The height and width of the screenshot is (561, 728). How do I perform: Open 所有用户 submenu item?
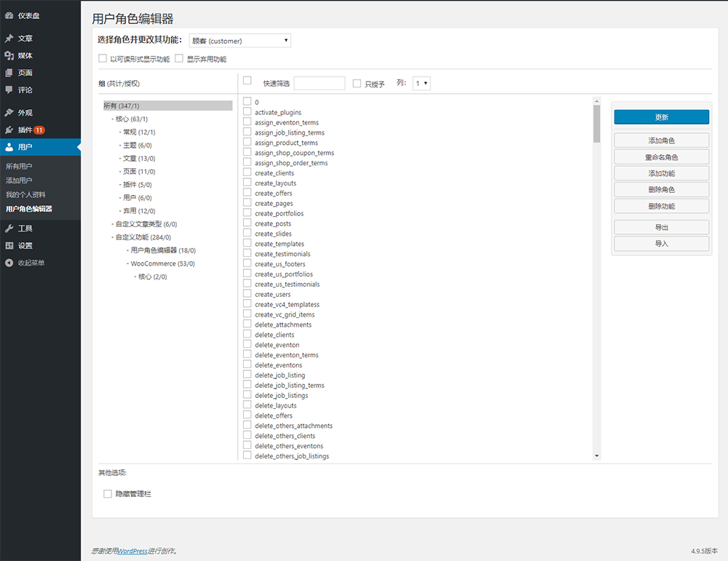click(x=19, y=167)
